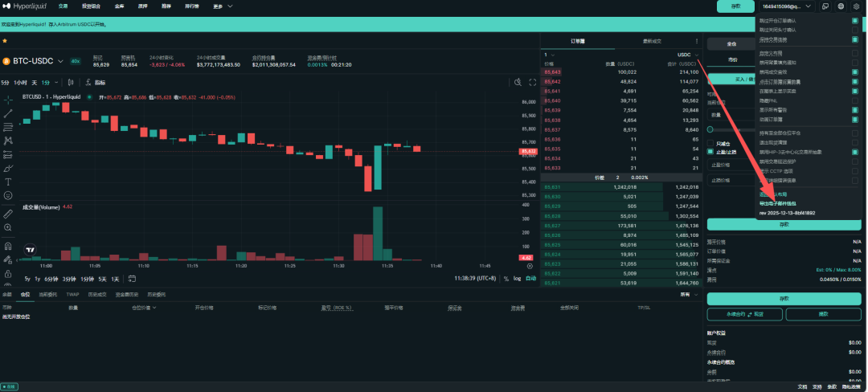Open the date range calendar icon
The height and width of the screenshot is (392, 868).
[x=132, y=279]
